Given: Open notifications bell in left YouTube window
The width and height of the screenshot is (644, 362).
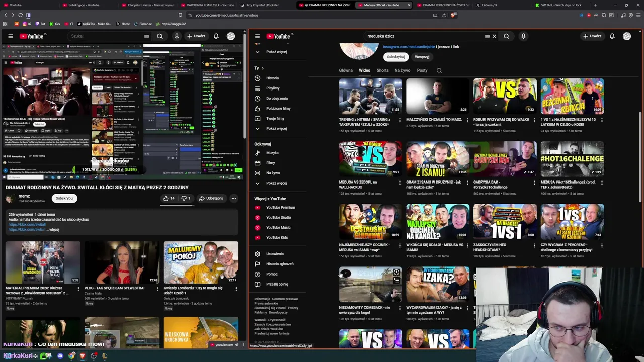Looking at the screenshot, I should click(x=216, y=36).
